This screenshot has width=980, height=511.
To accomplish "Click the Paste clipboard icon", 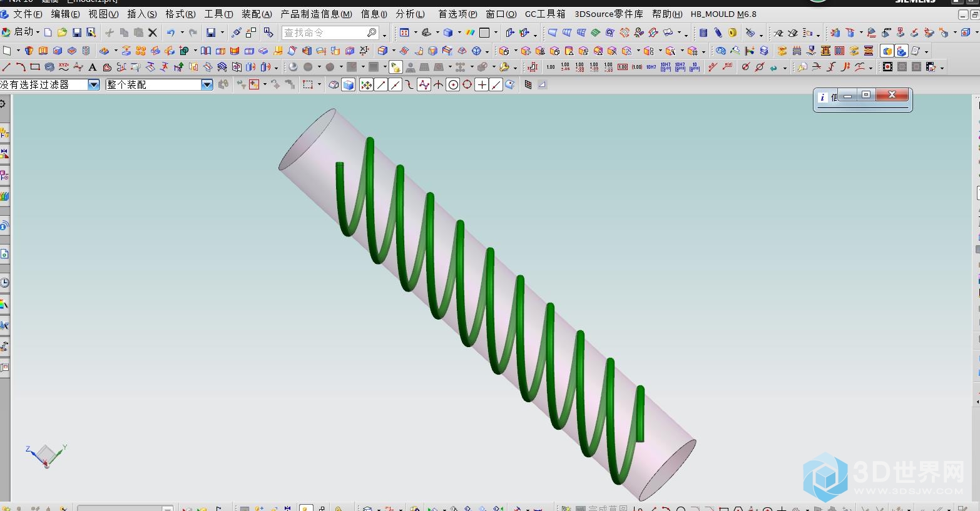I will (138, 32).
